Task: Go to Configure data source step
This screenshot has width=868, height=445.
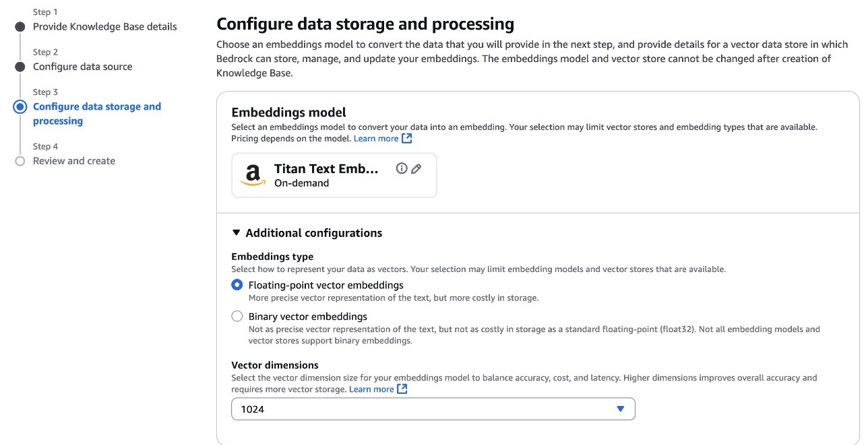Action: pos(83,67)
